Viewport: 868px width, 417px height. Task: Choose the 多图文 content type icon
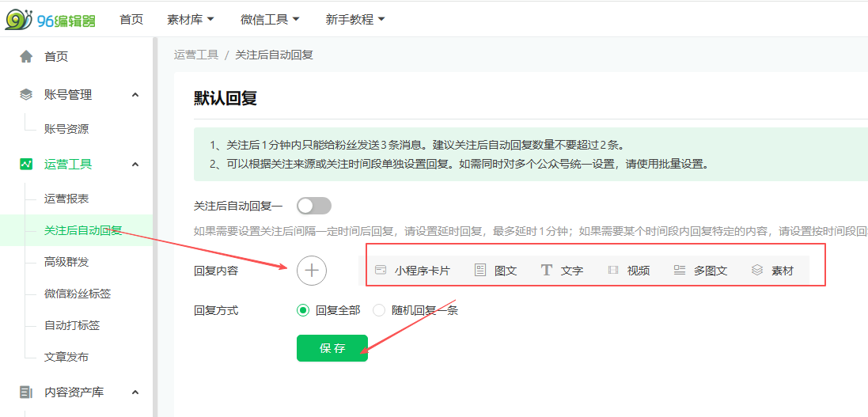tap(680, 271)
